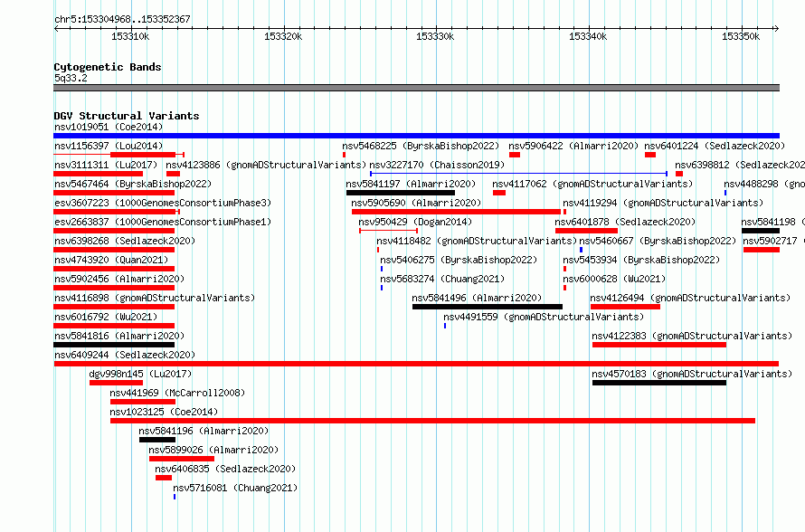The image size is (805, 532).
Task: Click nsv6401878 (Sedlazeck2020) label
Action: [x=625, y=222]
